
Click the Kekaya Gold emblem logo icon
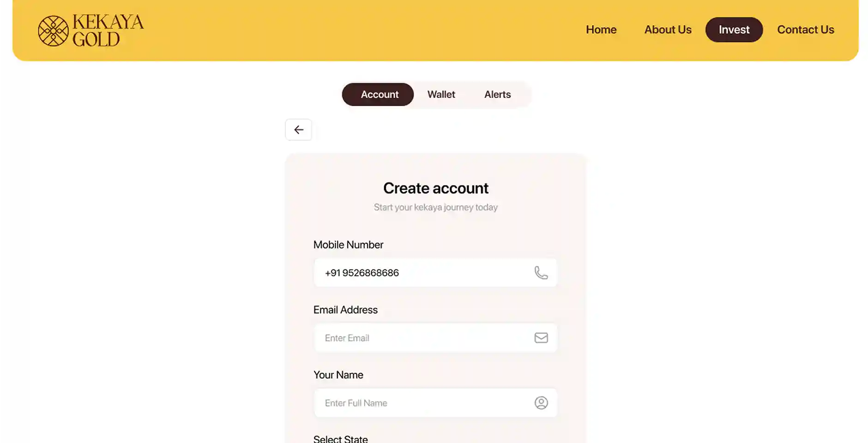point(53,31)
